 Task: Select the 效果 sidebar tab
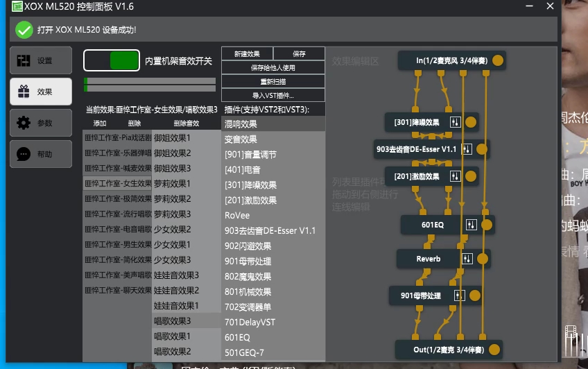41,92
